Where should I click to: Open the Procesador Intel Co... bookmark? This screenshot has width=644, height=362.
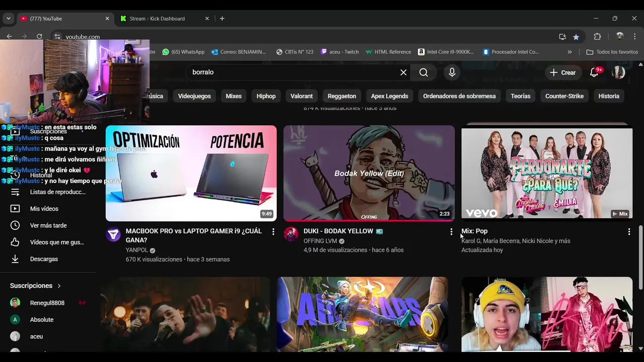(x=511, y=52)
